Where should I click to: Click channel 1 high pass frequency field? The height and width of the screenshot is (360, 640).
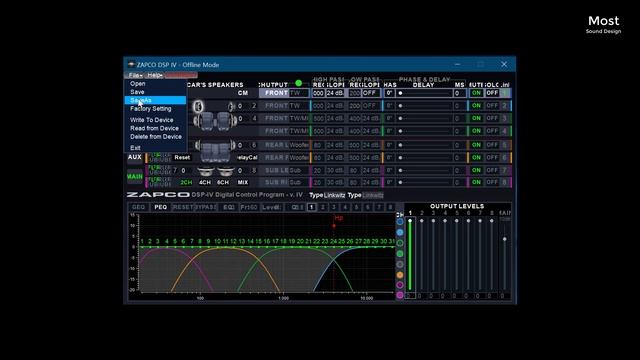click(x=318, y=93)
